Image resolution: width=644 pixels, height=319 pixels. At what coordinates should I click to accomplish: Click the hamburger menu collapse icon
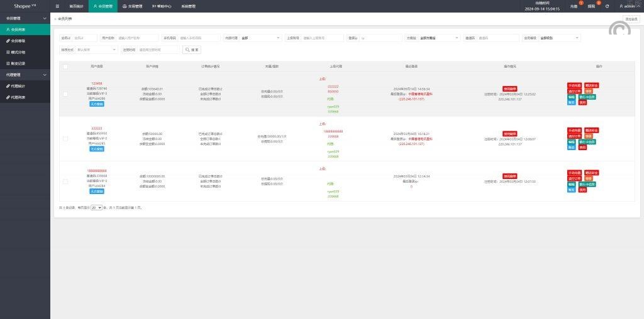(x=57, y=6)
